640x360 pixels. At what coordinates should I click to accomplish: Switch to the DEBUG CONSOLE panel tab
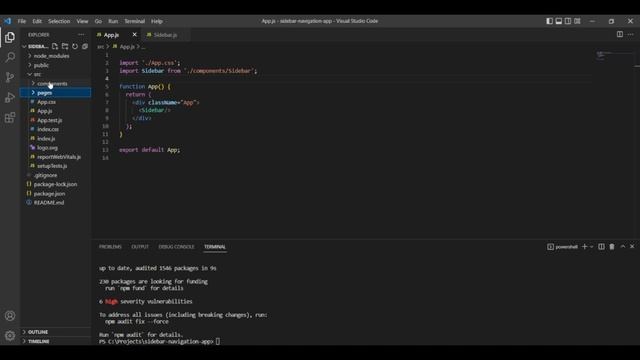176,247
